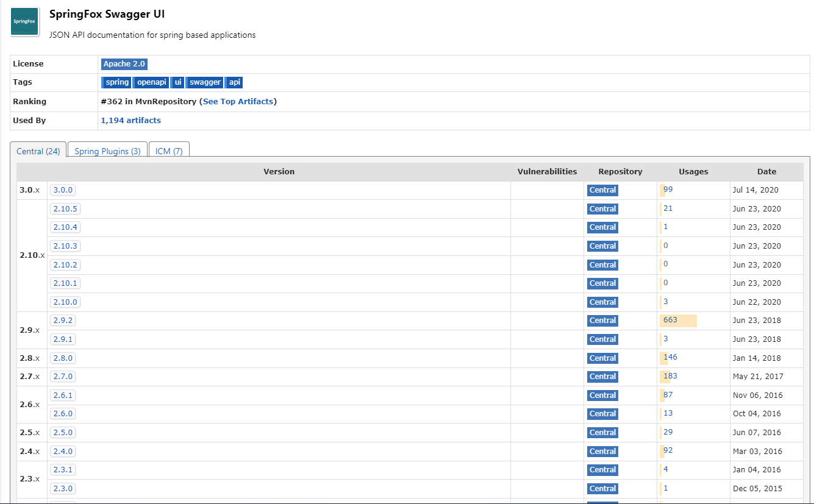Open version 2.10.2
The width and height of the screenshot is (814, 504).
click(x=65, y=265)
